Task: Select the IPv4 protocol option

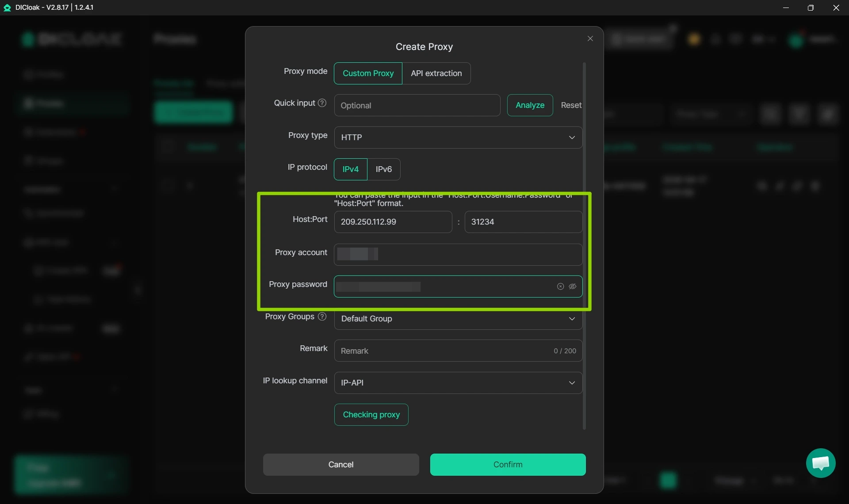Action: (x=350, y=169)
